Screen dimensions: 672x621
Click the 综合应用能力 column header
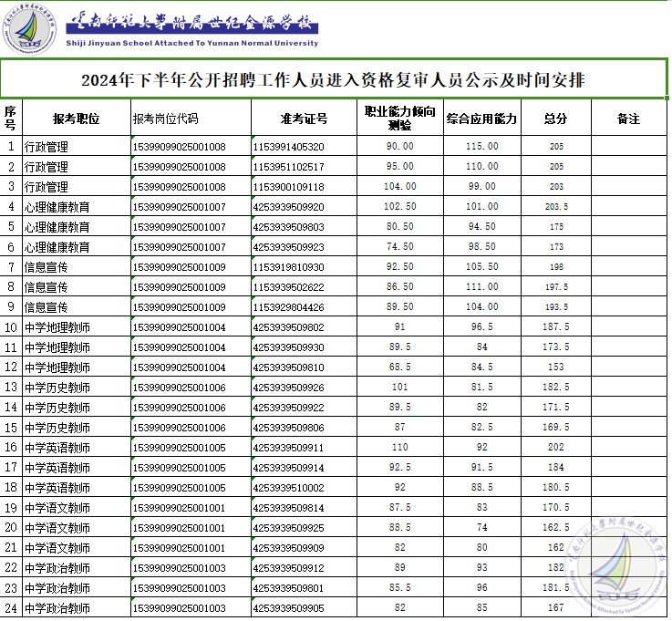481,119
